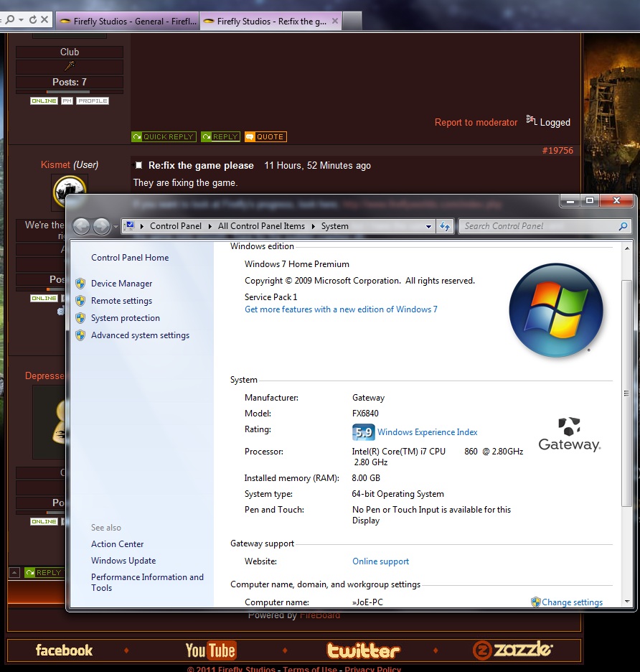Click the Gateway logo
Screen dimensions: 640x672
[x=569, y=434]
